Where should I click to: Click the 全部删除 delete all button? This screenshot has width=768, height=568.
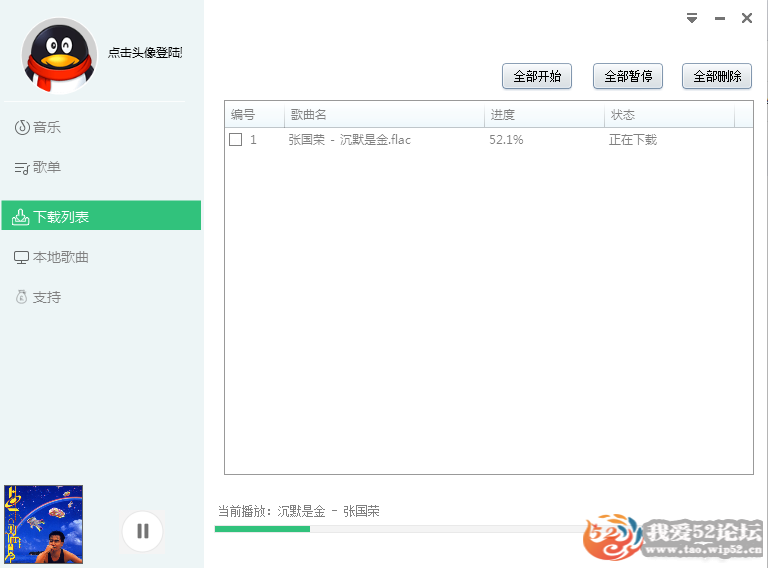pyautogui.click(x=717, y=76)
